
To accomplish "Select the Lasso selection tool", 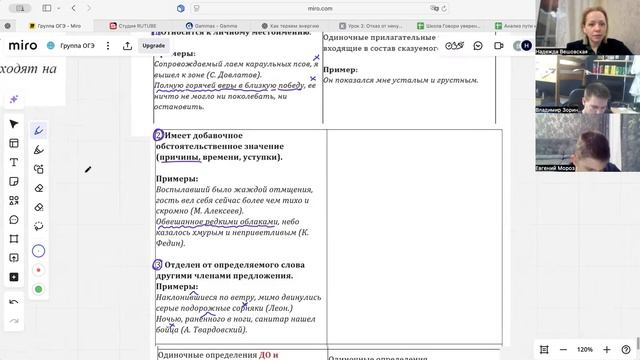I will coord(39,226).
